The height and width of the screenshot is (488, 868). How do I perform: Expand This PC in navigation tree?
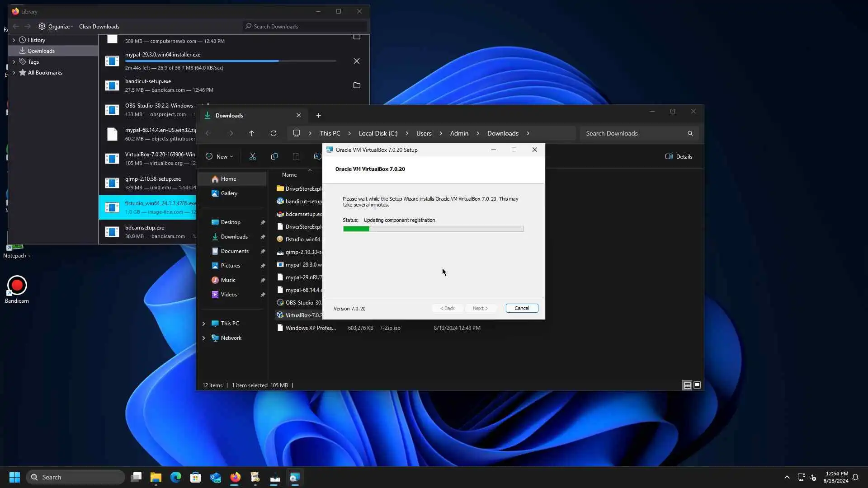[x=203, y=324]
